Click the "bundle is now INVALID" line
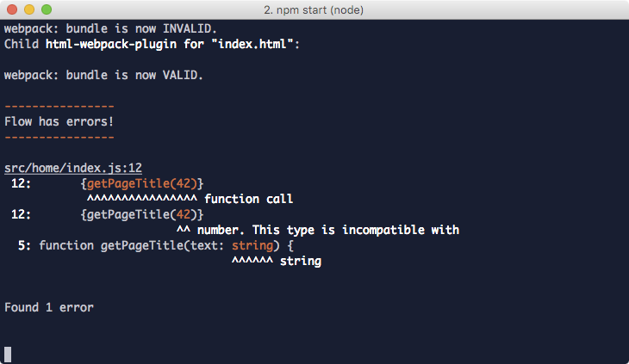The height and width of the screenshot is (364, 629). point(110,29)
